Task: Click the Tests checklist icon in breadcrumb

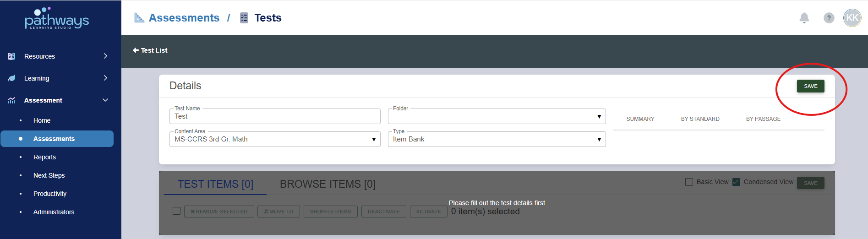Action: pyautogui.click(x=244, y=18)
